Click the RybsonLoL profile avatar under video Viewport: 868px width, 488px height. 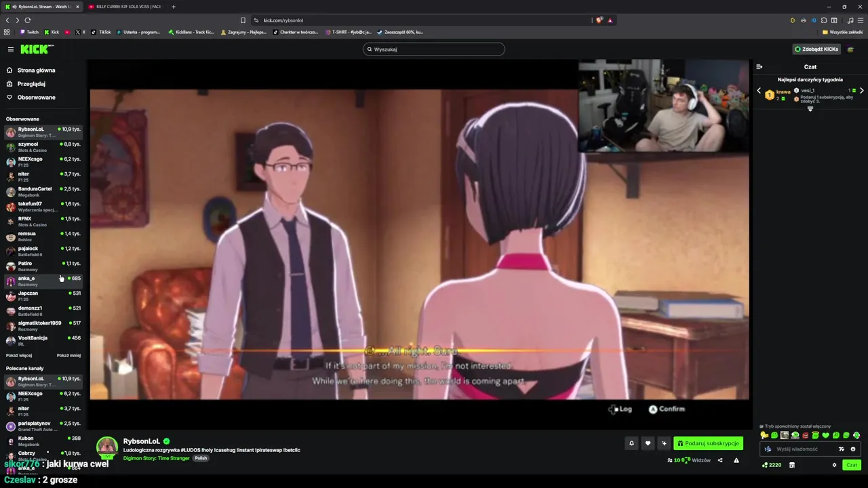point(107,447)
